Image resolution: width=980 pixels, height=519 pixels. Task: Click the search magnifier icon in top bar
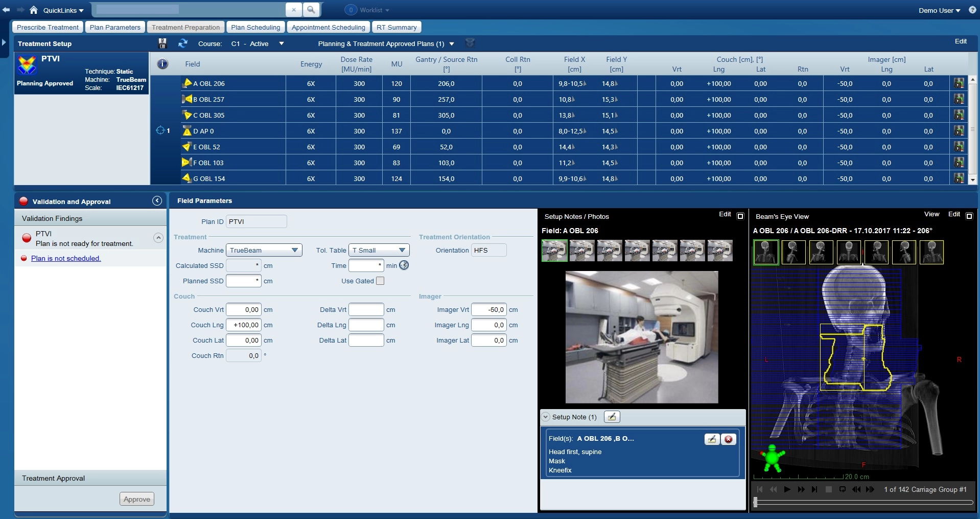[311, 10]
